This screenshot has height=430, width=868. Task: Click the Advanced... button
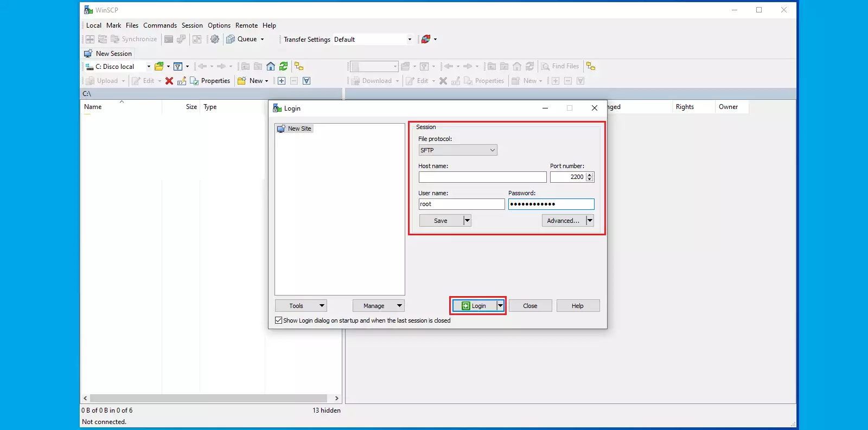pos(563,221)
